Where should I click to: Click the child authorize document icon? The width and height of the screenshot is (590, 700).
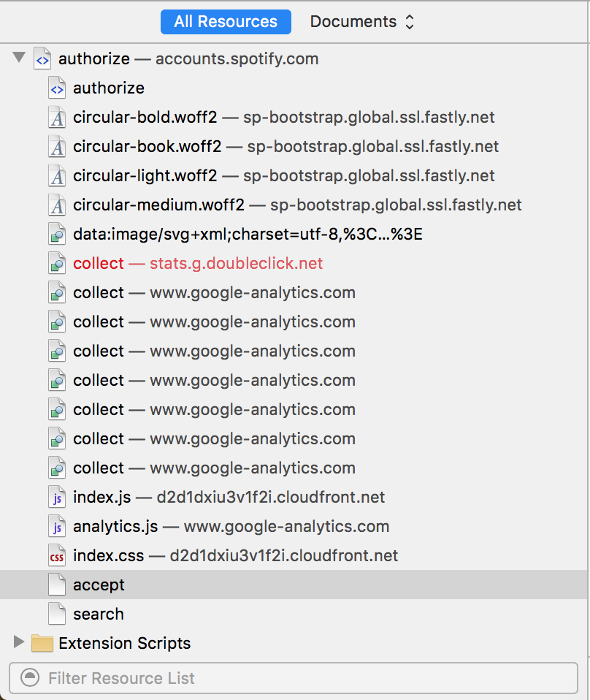(57, 88)
